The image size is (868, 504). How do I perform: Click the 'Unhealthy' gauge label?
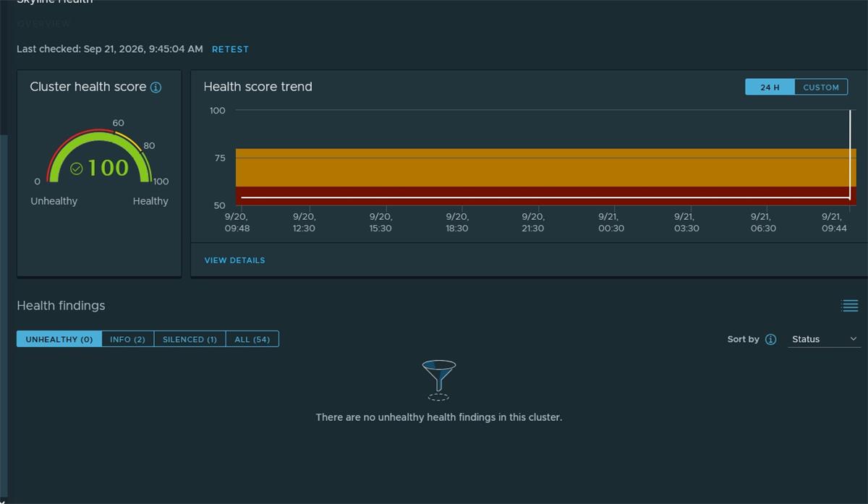coord(54,201)
